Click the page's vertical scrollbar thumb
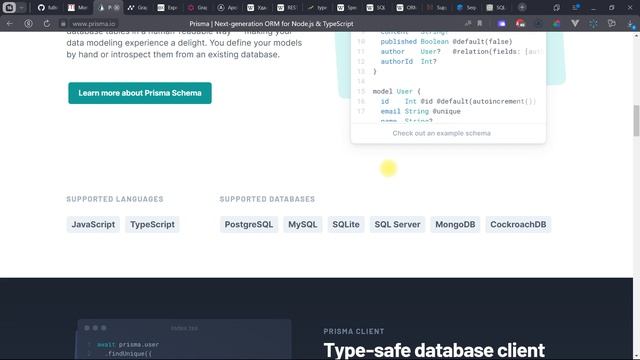 [636, 120]
